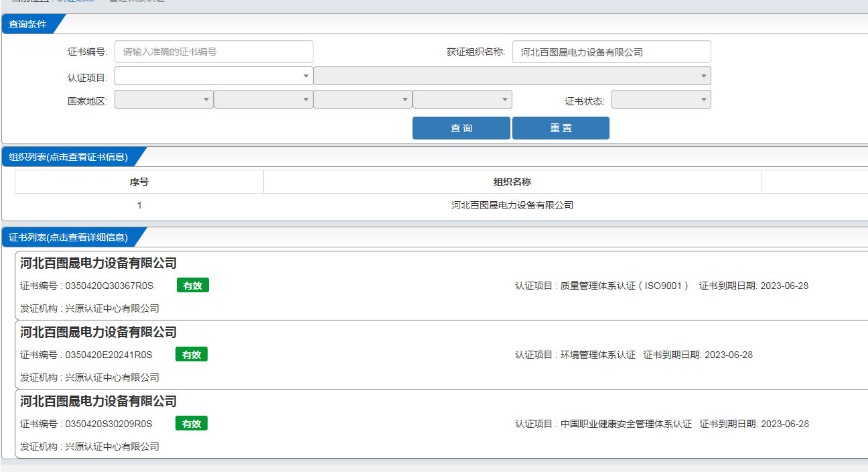Open the third 国家地区 dropdown
The width and height of the screenshot is (868, 472).
363,99
